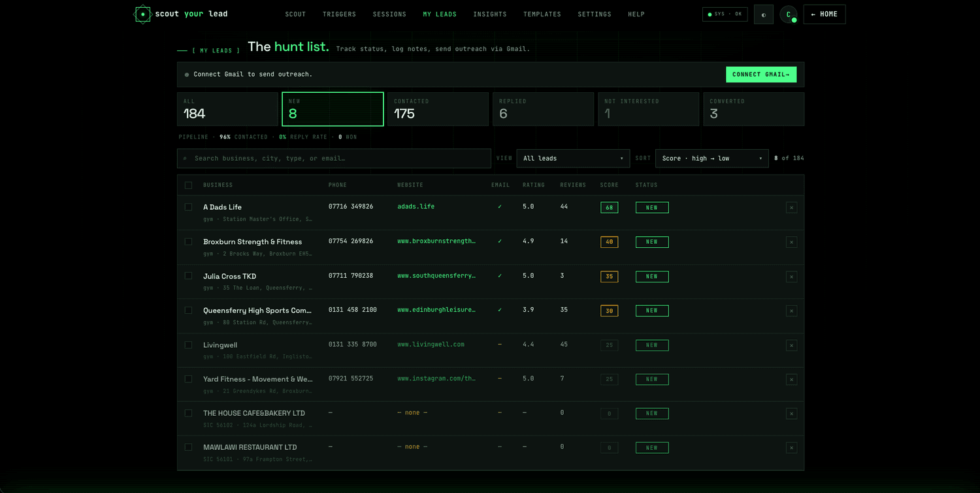The width and height of the screenshot is (980, 493).
Task: Go to the SCOUT nav item
Action: [x=295, y=14]
